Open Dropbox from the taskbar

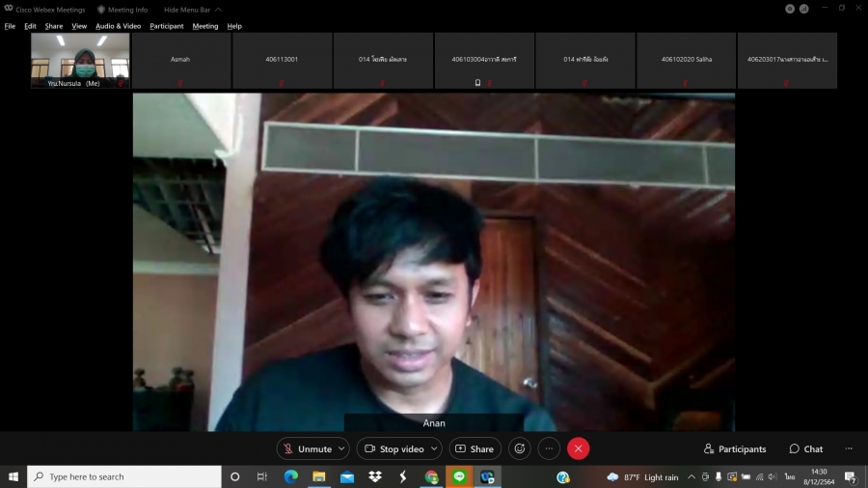pos(375,476)
